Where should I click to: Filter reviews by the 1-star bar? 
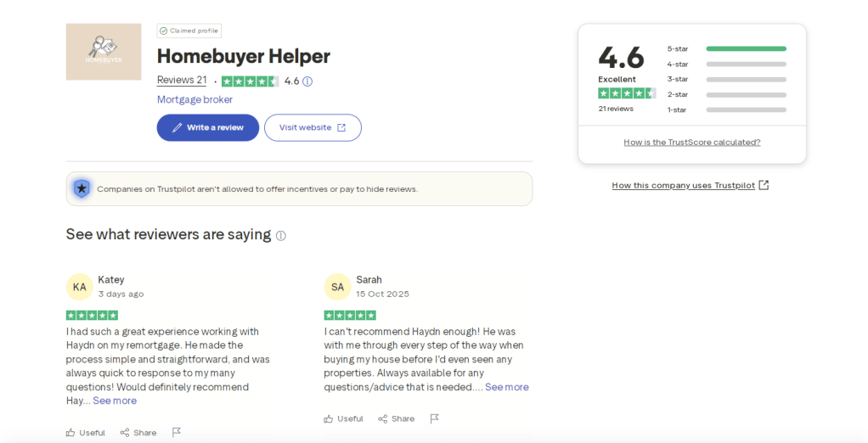click(x=746, y=109)
